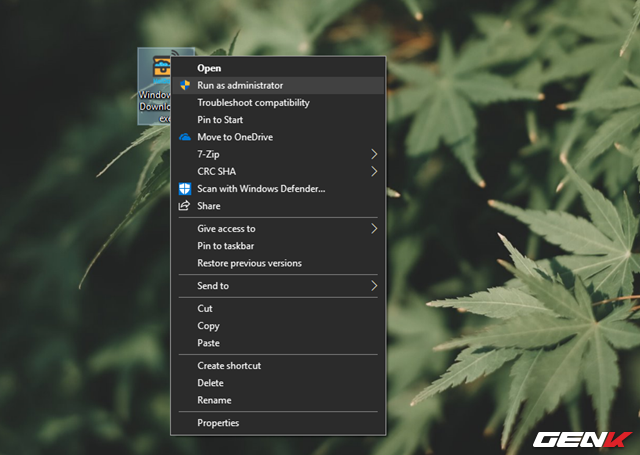Select Delete in the context menu
Image resolution: width=640 pixels, height=455 pixels.
(278, 383)
